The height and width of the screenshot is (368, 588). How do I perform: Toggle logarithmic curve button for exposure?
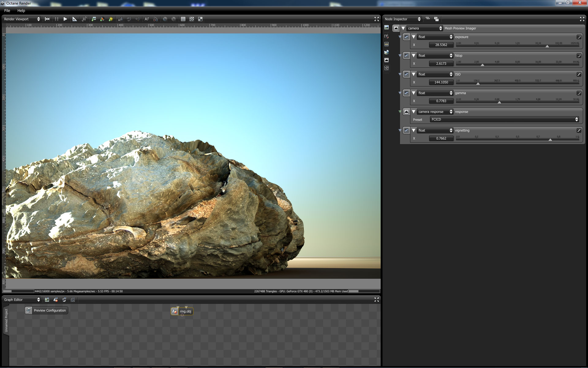coord(579,37)
